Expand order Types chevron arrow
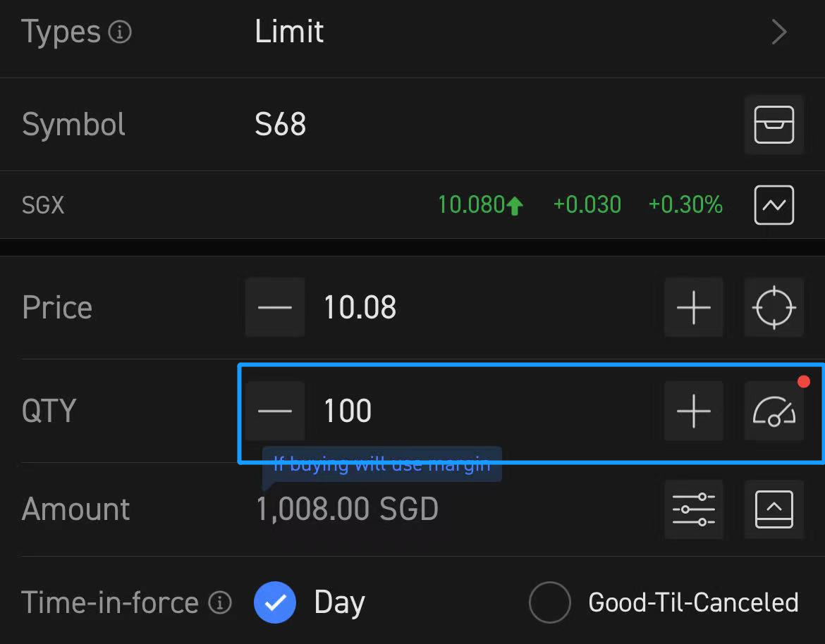This screenshot has width=825, height=644. click(x=778, y=32)
